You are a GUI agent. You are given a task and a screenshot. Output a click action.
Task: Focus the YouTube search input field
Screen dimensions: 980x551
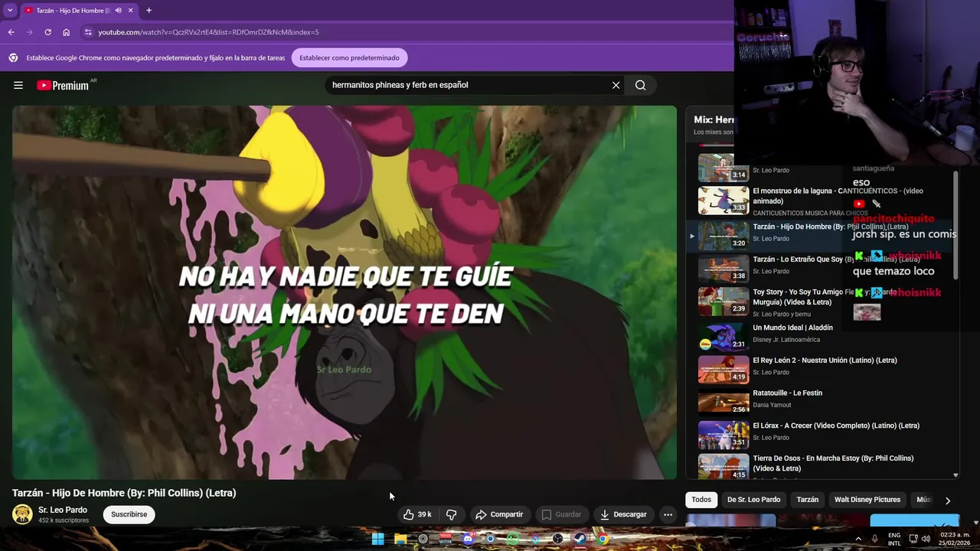click(x=467, y=85)
